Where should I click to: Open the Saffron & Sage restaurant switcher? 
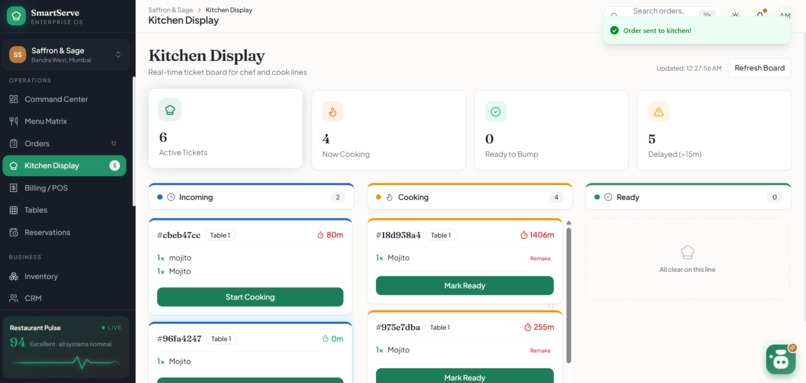[65, 54]
